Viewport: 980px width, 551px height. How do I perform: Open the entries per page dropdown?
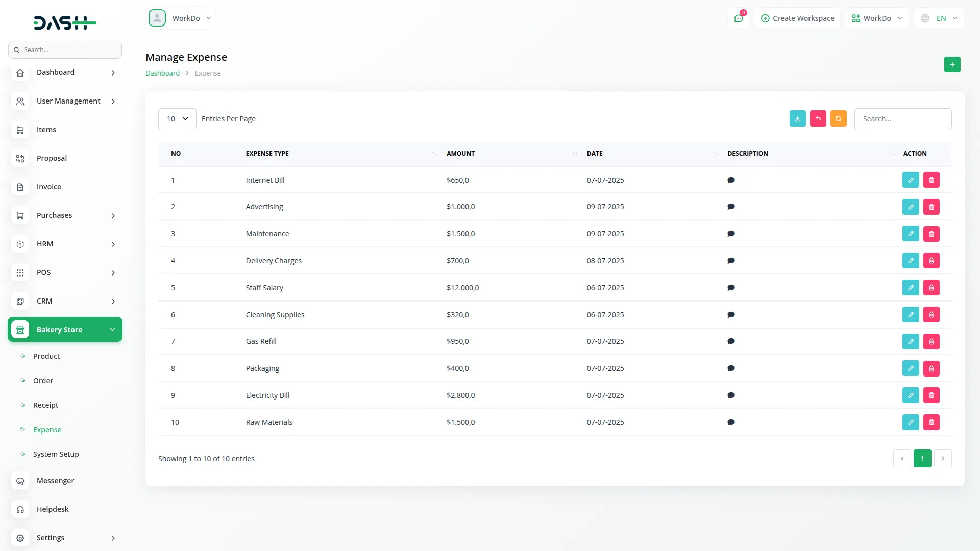pos(177,119)
